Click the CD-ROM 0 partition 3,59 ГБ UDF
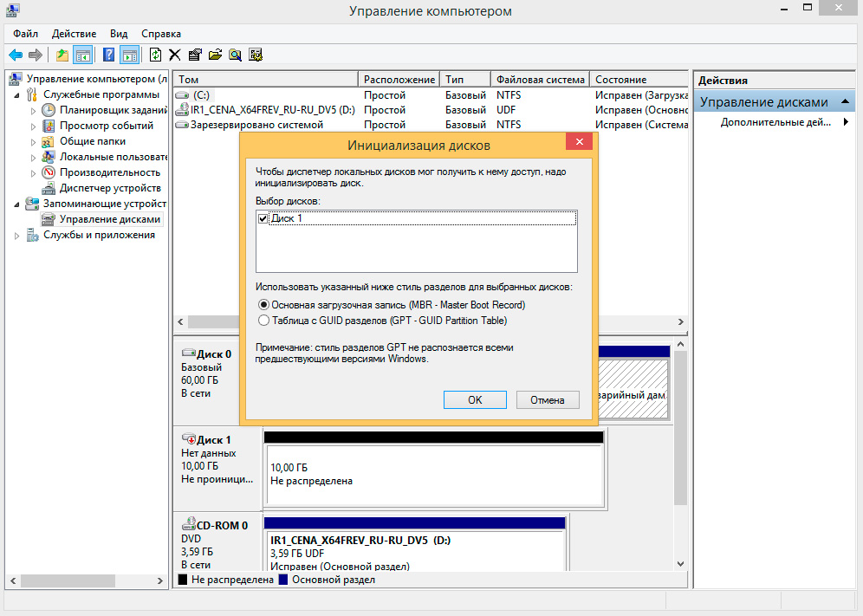This screenshot has height=616, width=863. click(x=415, y=551)
